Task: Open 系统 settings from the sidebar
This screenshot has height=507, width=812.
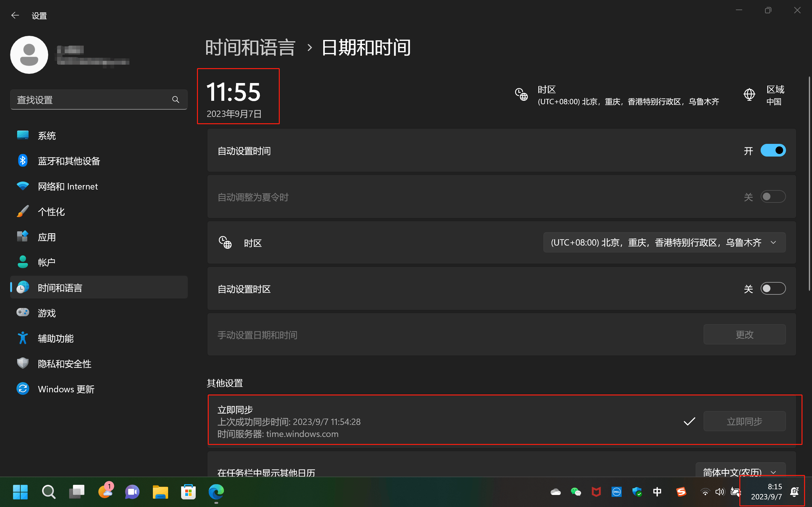Action: pos(47,136)
